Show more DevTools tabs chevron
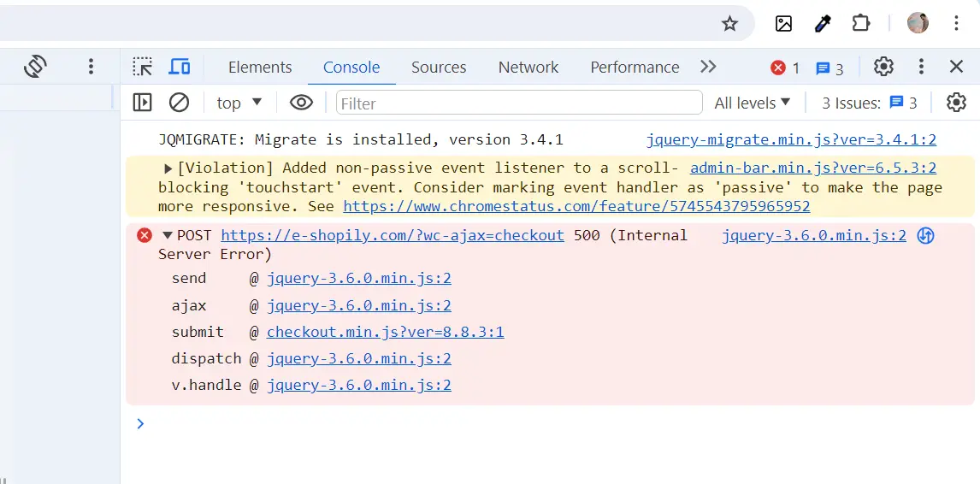980x484 pixels. [707, 67]
